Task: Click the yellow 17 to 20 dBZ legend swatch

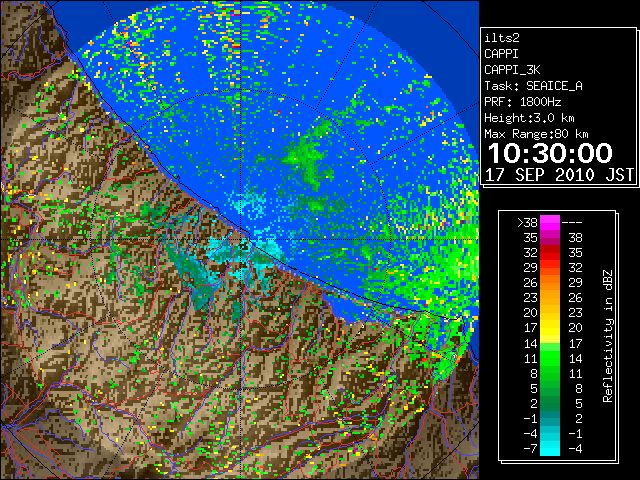Action: tap(550, 328)
